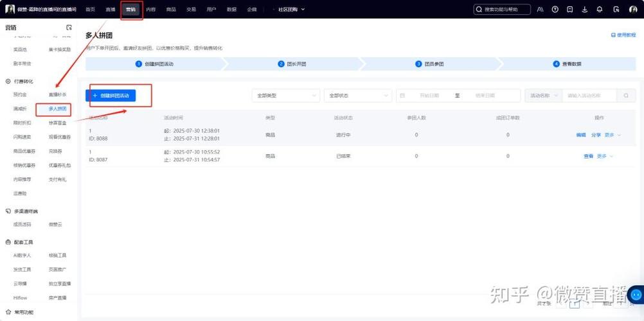The width and height of the screenshot is (644, 321).
Task: Switch to the 首页 top tab
Action: pos(91,10)
